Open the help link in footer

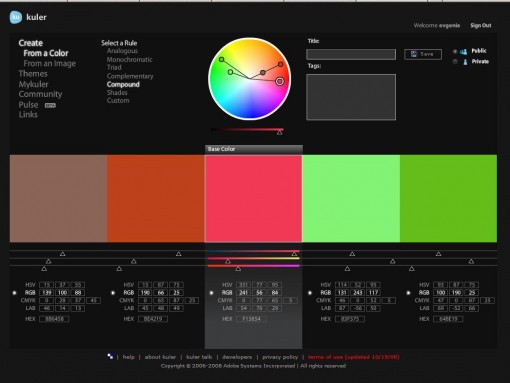(x=129, y=357)
